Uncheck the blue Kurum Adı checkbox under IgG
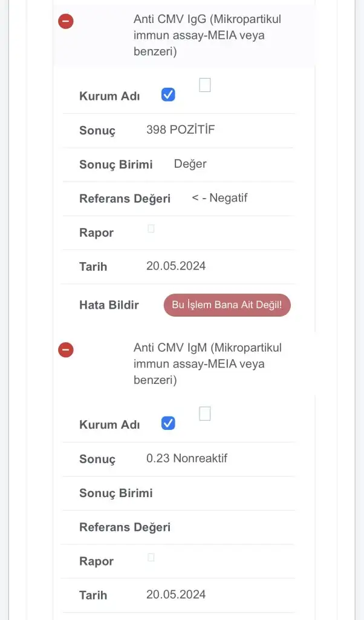Image resolution: width=364 pixels, height=620 pixels. pos(168,95)
